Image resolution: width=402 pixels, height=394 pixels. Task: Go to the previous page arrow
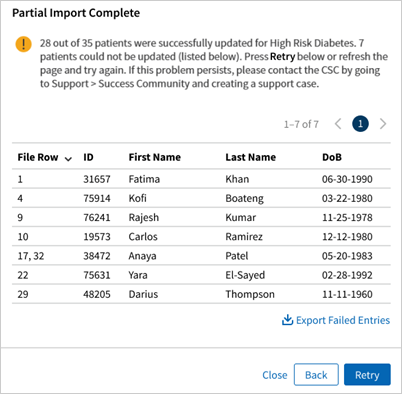click(x=338, y=124)
